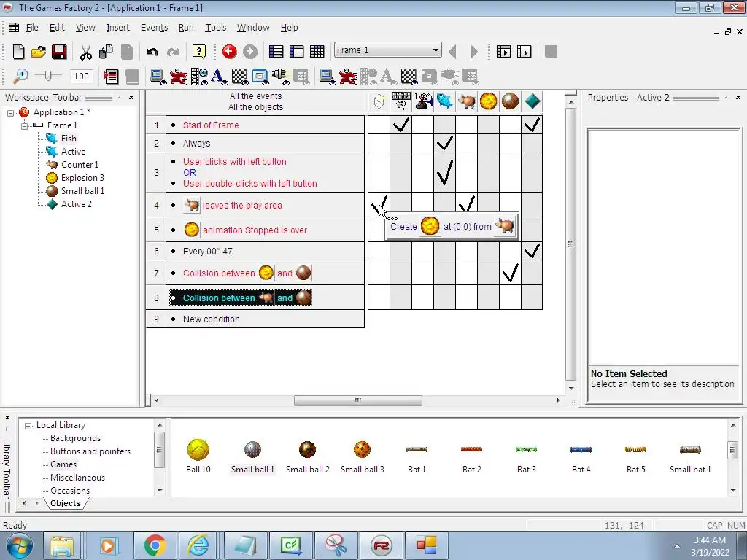Select the Player 1 joystick column header

point(422,101)
